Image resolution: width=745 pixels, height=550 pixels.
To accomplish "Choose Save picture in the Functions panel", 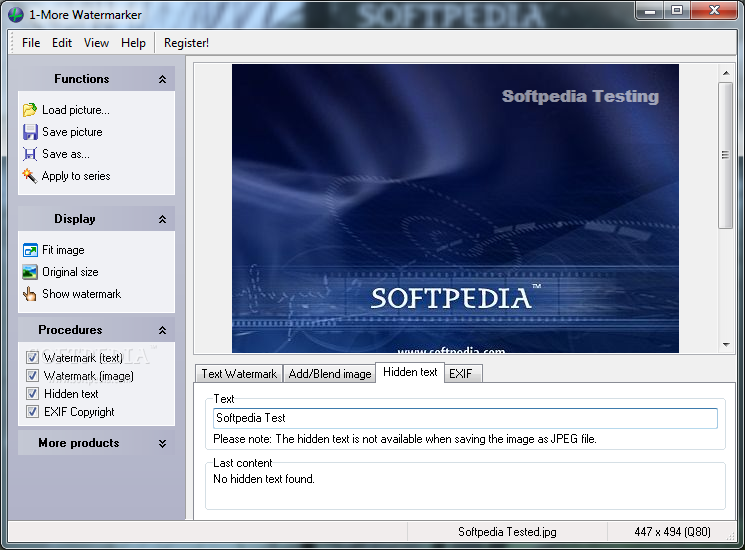I will (72, 132).
